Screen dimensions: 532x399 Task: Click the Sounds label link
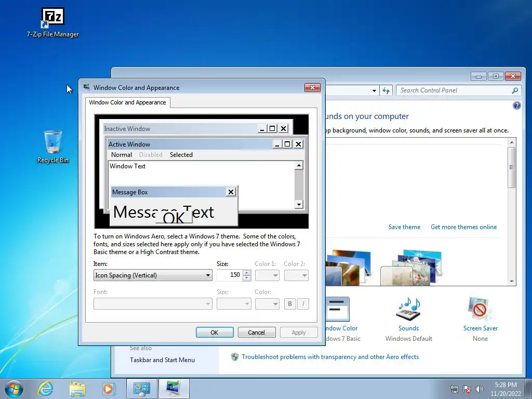(408, 328)
